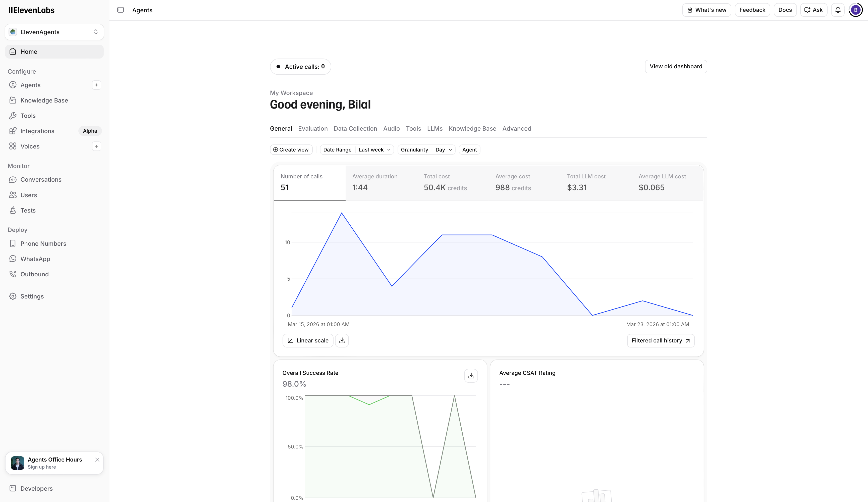Open the WhatsApp deployment page
This screenshot has height=502, width=868.
35,259
